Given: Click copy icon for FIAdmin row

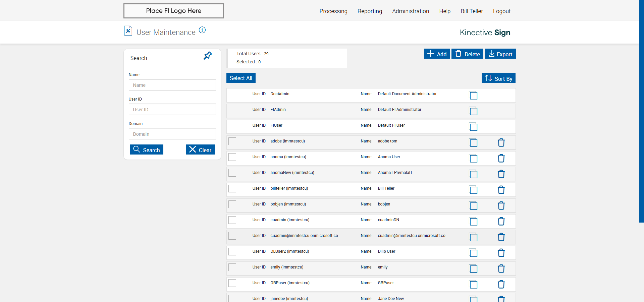Looking at the screenshot, I should point(473,111).
